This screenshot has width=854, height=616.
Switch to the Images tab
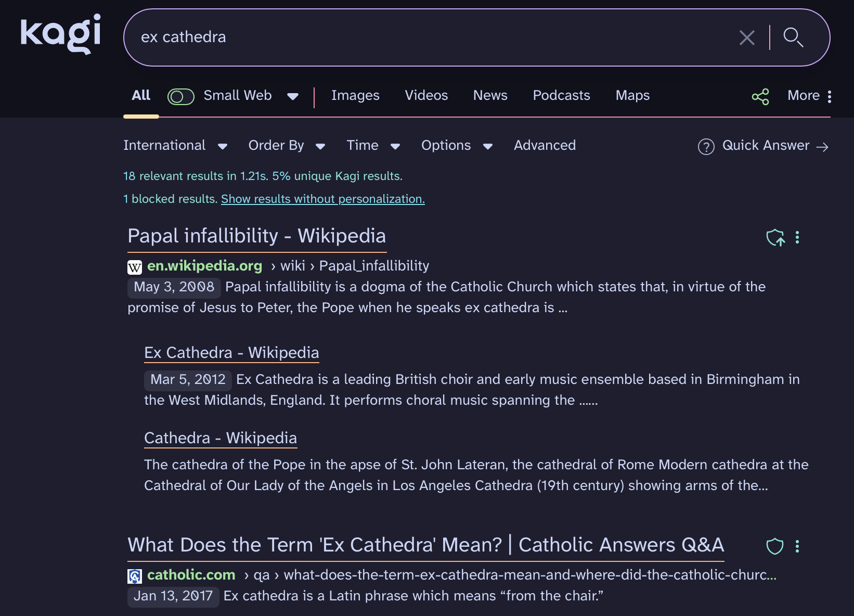pos(355,96)
